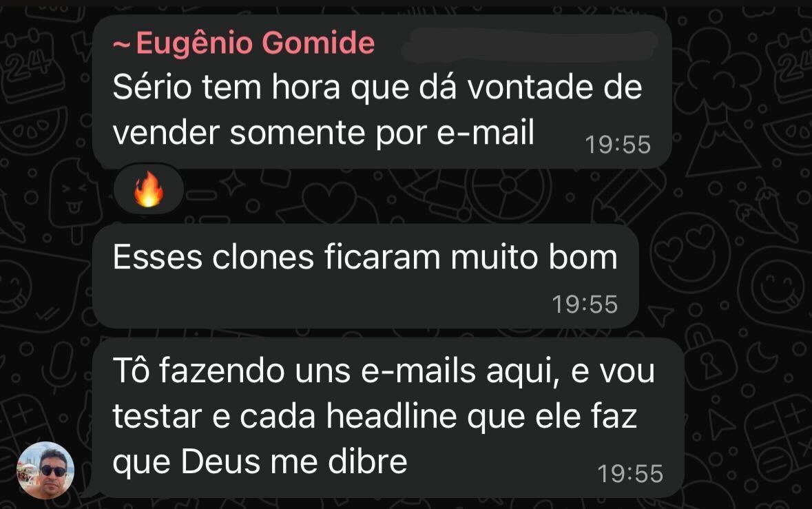Image resolution: width=812 pixels, height=509 pixels.
Task: Tap the fire emoji reaction
Action: click(x=149, y=189)
